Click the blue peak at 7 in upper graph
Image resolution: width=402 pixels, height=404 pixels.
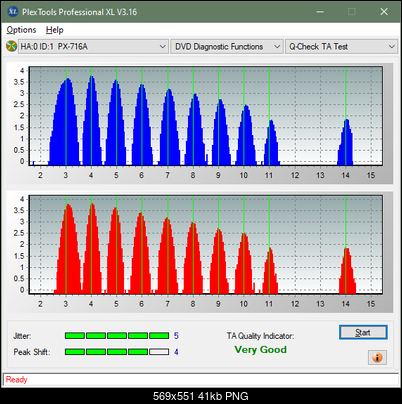point(169,127)
